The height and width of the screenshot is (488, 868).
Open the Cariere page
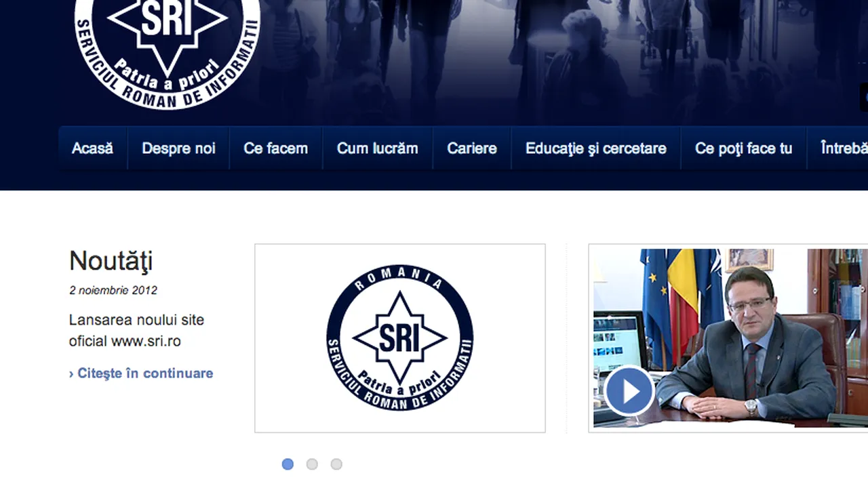pos(472,148)
